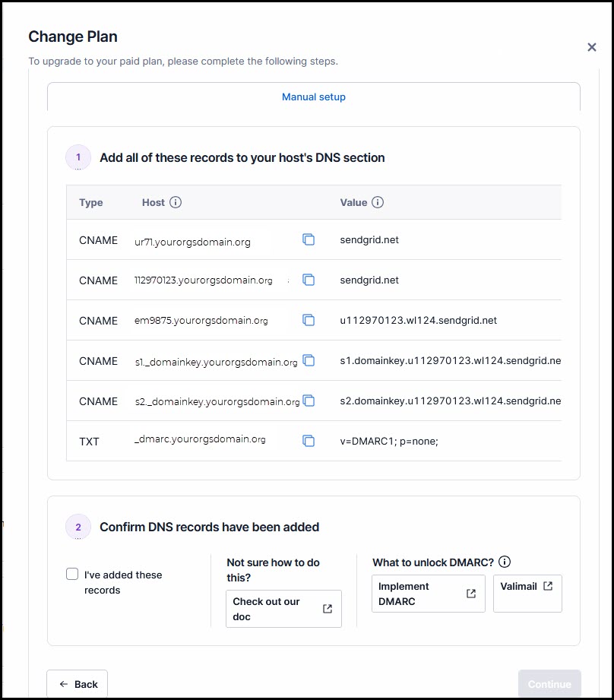Copy the s2._domainkey host value
Screen dimensions: 614x700
point(309,401)
